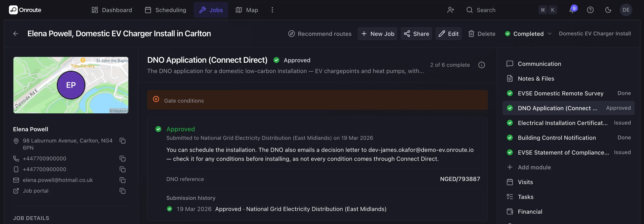This screenshot has width=644, height=224.
Task: Delete this job
Action: coord(482,34)
